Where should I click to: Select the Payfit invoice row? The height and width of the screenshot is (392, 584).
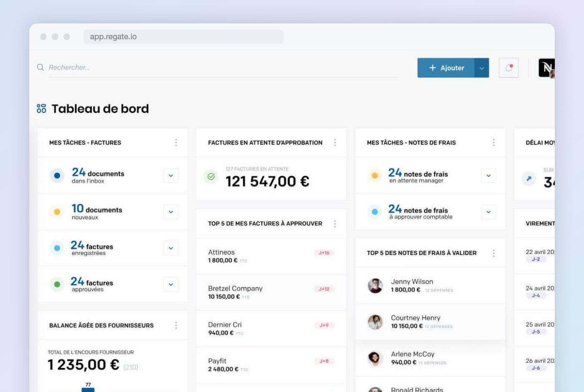coord(271,365)
